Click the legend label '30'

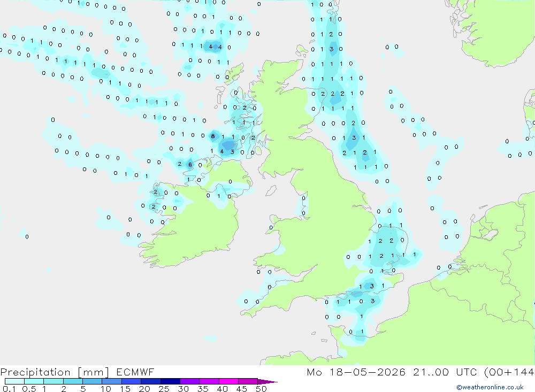coord(183,389)
